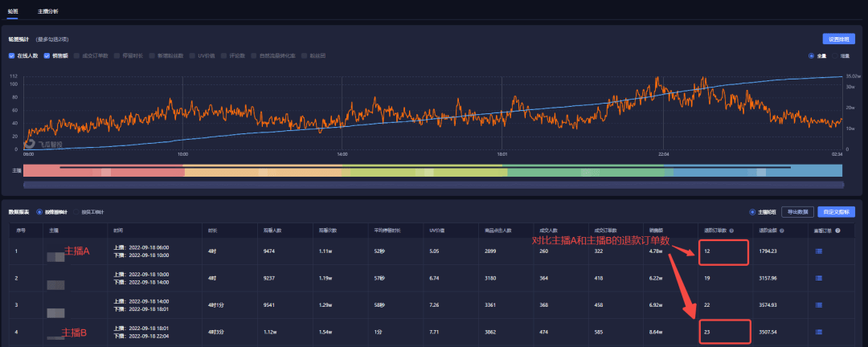Screen dimensions: 868x347
Task: Click the yellow-green third-shift segment of 主播 bar
Action: tap(424, 170)
